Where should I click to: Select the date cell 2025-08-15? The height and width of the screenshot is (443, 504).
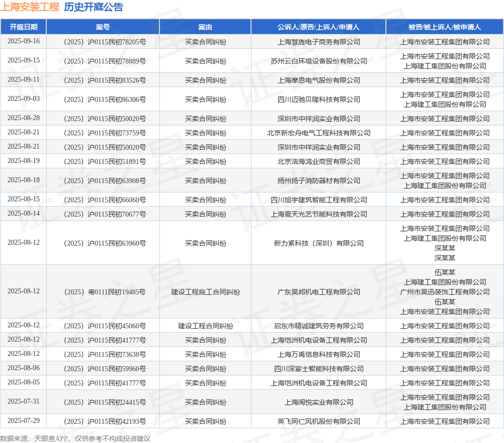pos(24,199)
